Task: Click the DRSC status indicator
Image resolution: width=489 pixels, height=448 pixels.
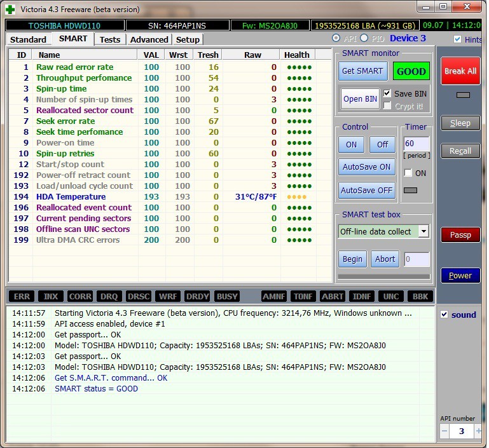Action: click(139, 296)
